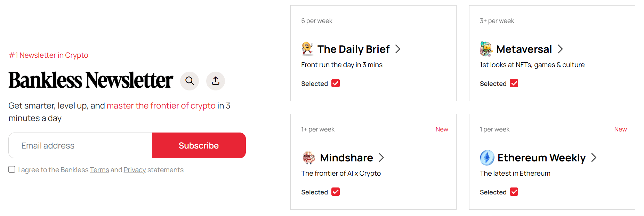
Task: Open the Privacy link
Action: click(x=135, y=170)
